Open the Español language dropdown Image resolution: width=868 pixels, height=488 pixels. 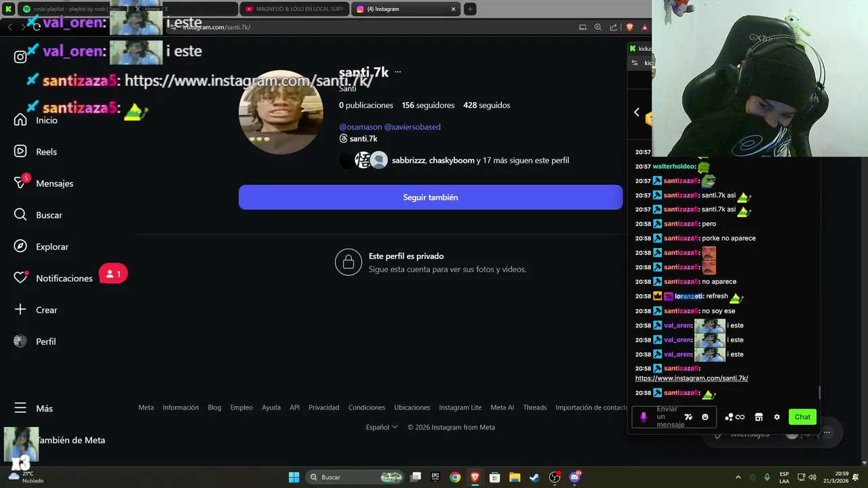pyautogui.click(x=382, y=427)
